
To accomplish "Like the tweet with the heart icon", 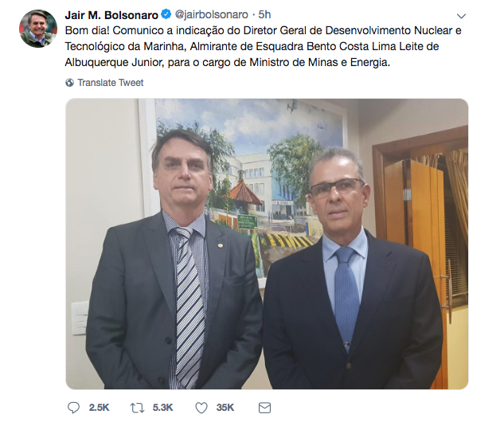I will tap(201, 408).
